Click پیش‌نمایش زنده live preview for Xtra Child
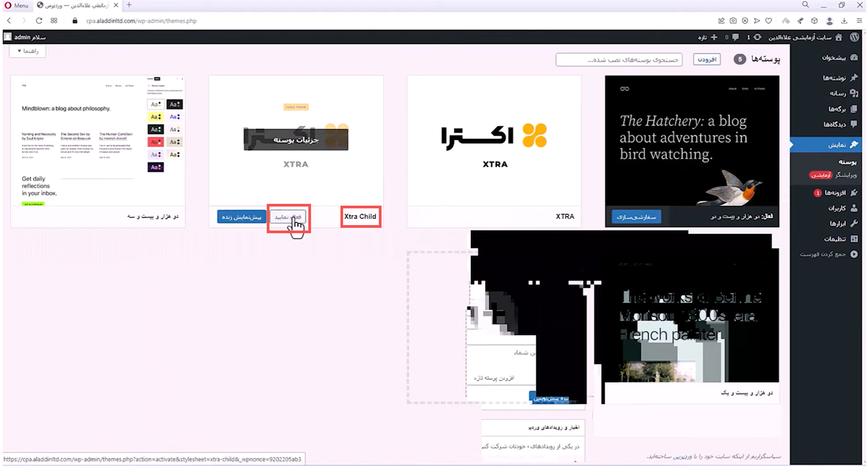 242,217
